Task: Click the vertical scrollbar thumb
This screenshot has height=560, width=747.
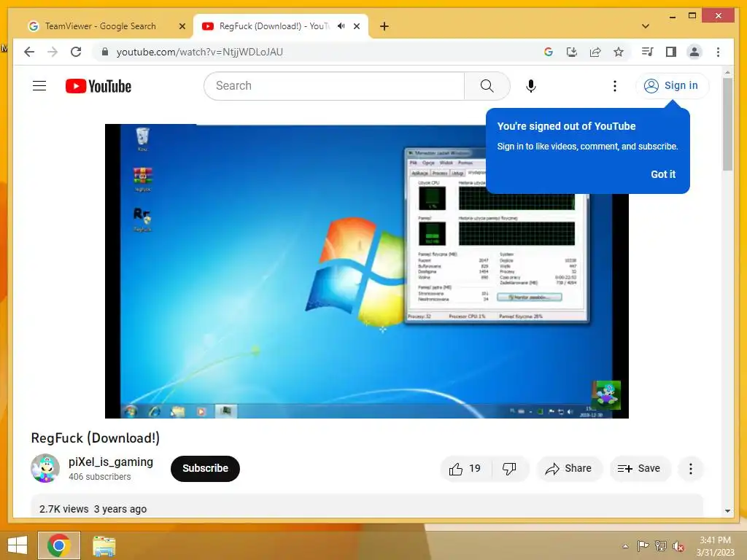Action: coord(727,124)
